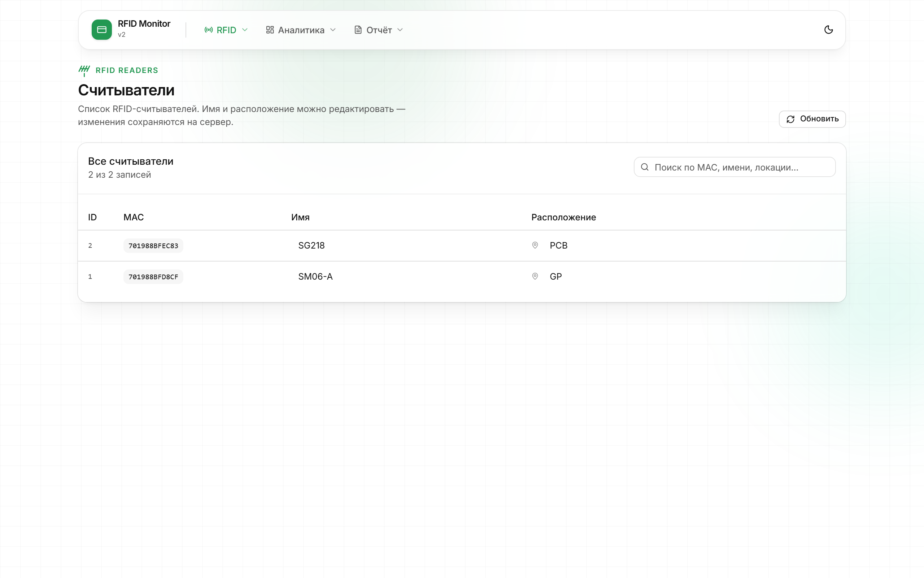924x578 pixels.
Task: Click the Имя column header
Action: pos(300,217)
